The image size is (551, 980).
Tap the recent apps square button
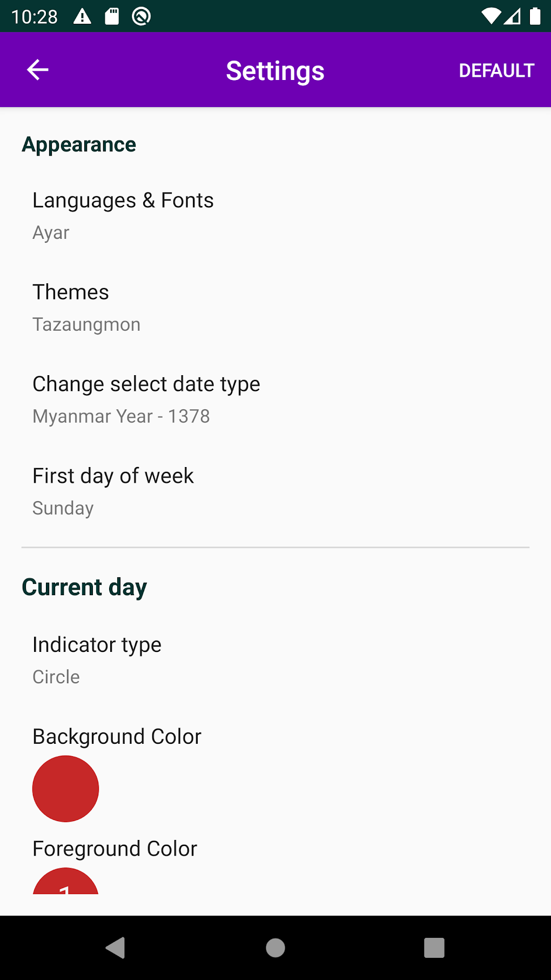click(x=434, y=948)
